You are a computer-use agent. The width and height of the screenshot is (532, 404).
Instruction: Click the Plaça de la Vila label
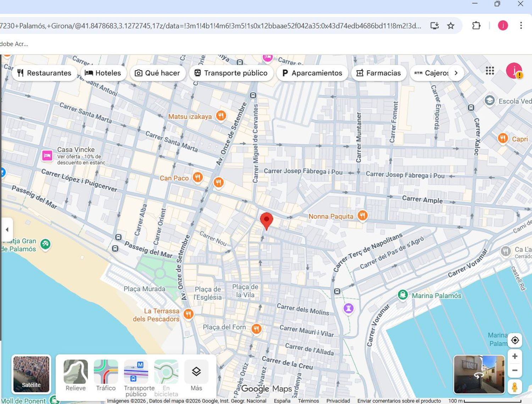pyautogui.click(x=245, y=291)
